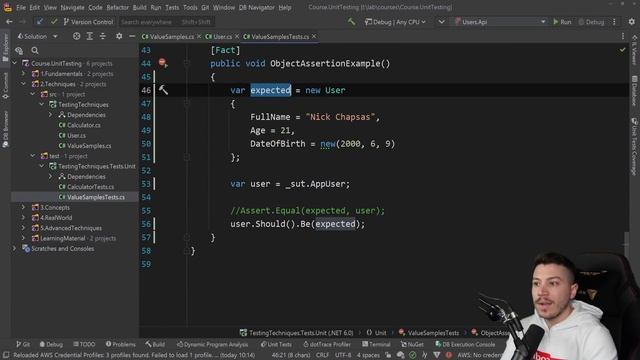Click the Run button
This screenshot has height=360, width=640.
point(562,22)
